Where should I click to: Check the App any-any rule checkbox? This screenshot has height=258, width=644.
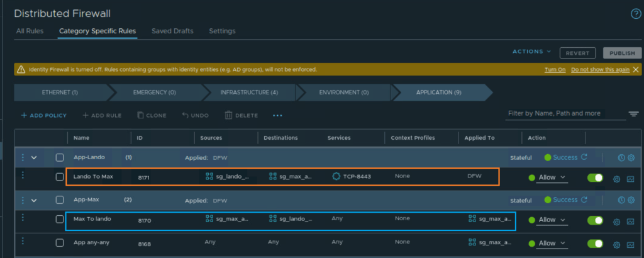point(60,242)
